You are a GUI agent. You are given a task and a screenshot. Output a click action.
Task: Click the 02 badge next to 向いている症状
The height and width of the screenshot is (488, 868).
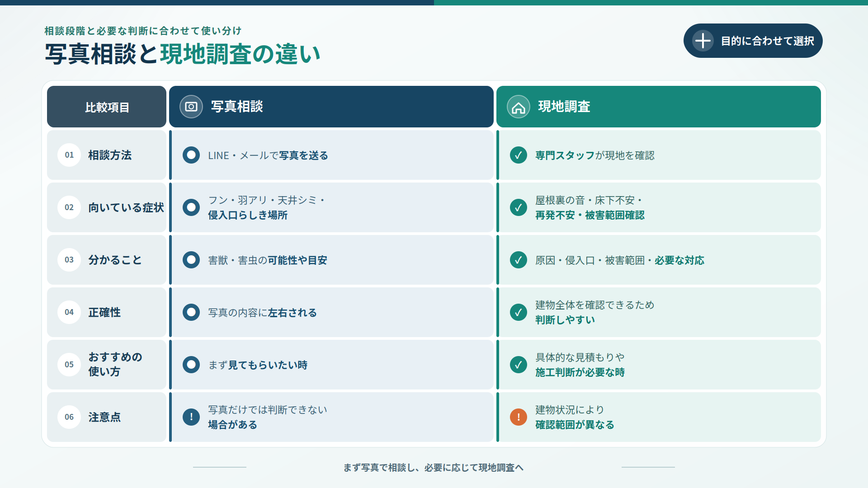69,207
